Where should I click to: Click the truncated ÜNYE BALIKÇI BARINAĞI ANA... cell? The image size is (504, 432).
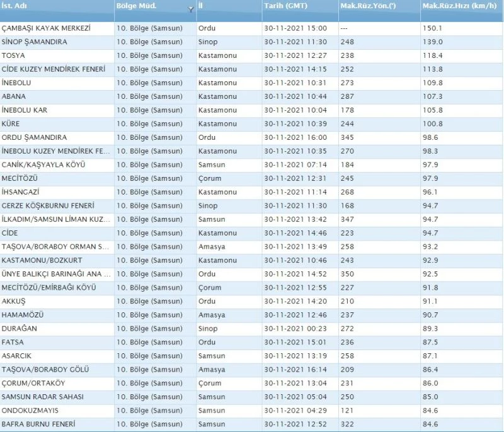[57, 273]
